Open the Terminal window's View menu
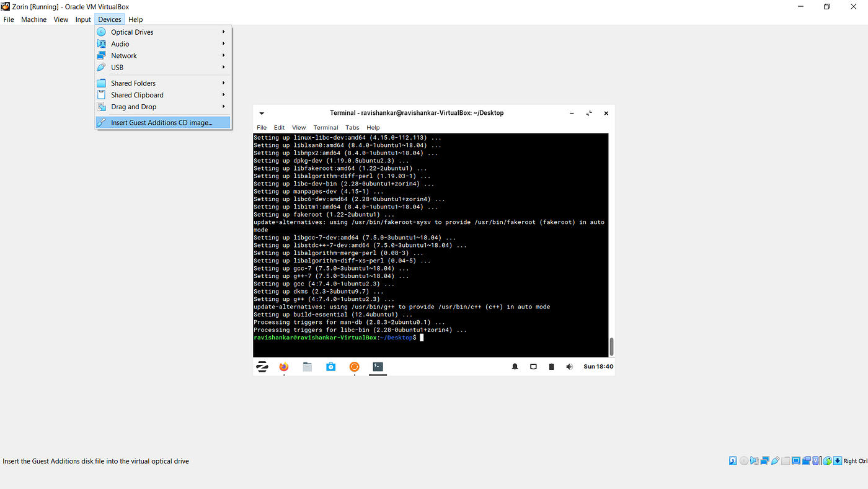868x489 pixels. 299,127
